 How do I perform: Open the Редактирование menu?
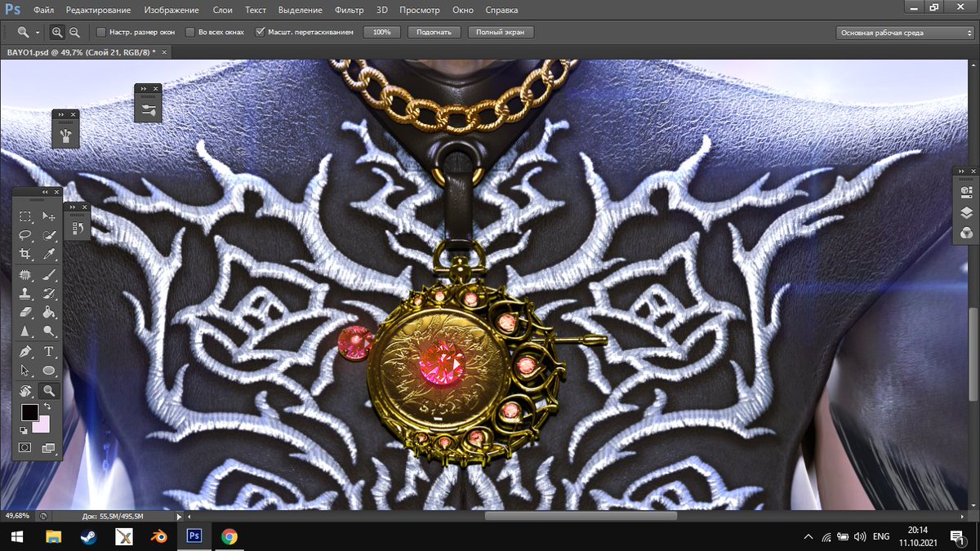point(98,11)
